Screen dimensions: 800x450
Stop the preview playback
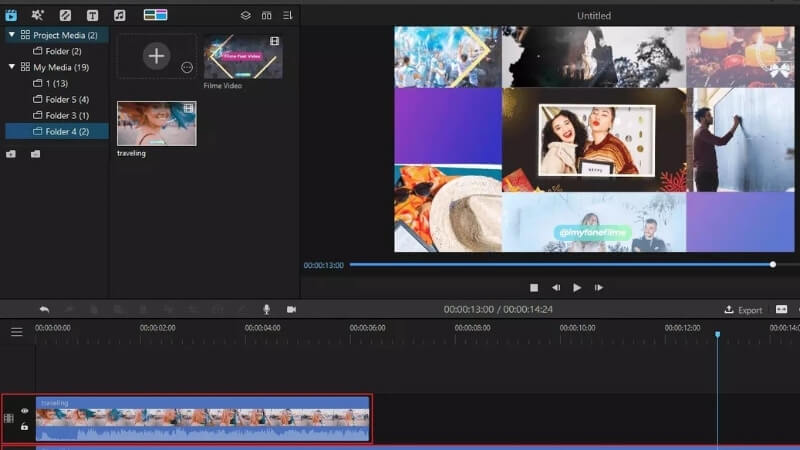click(x=534, y=288)
